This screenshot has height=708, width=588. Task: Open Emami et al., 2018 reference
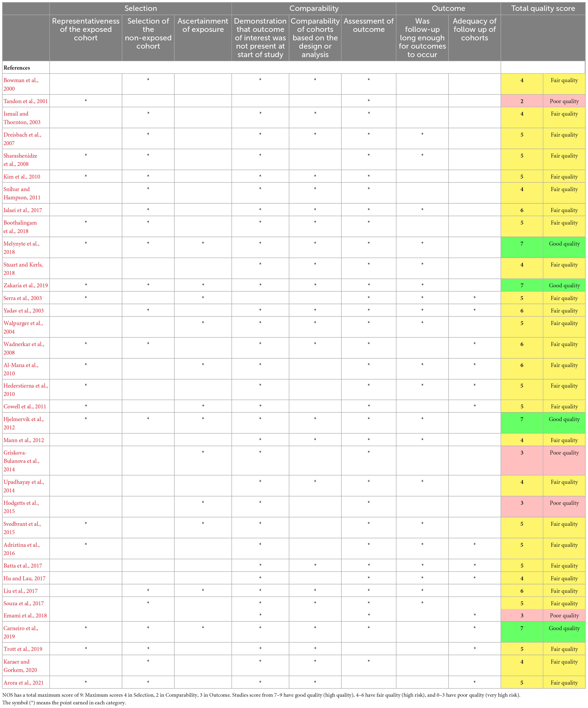click(25, 616)
